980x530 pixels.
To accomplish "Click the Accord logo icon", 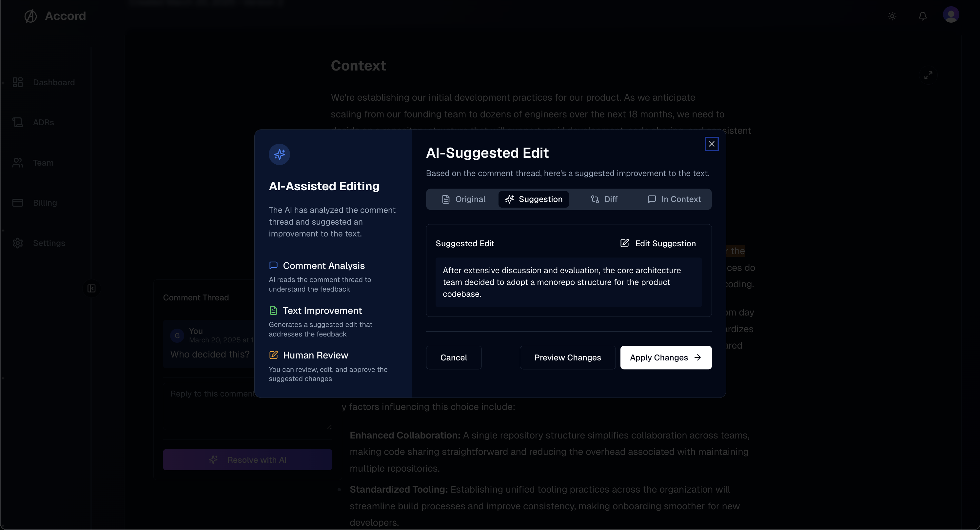I will [x=31, y=16].
